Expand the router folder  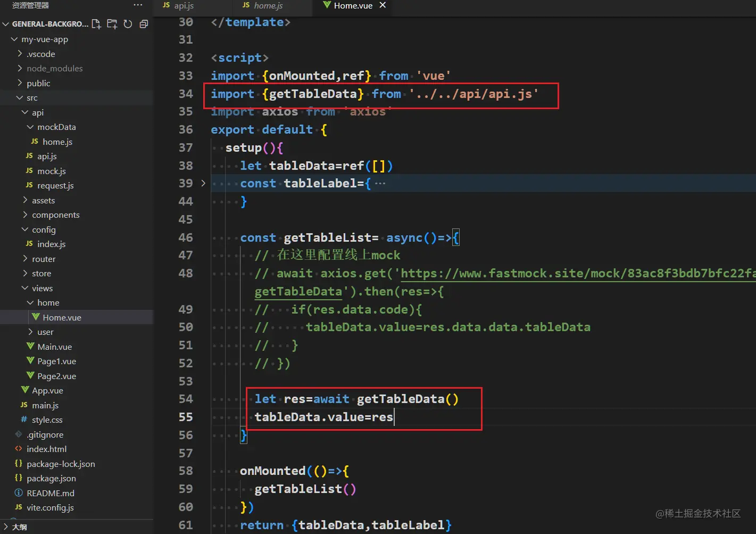point(25,259)
